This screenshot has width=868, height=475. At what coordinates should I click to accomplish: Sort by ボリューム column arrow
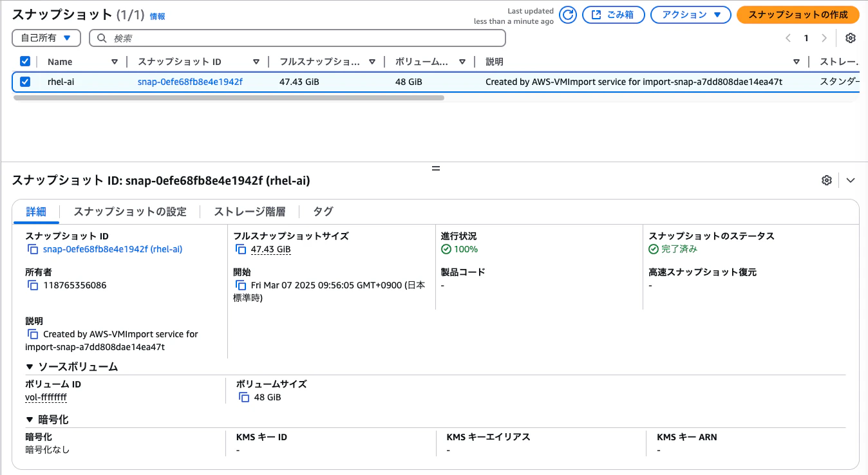pos(462,62)
